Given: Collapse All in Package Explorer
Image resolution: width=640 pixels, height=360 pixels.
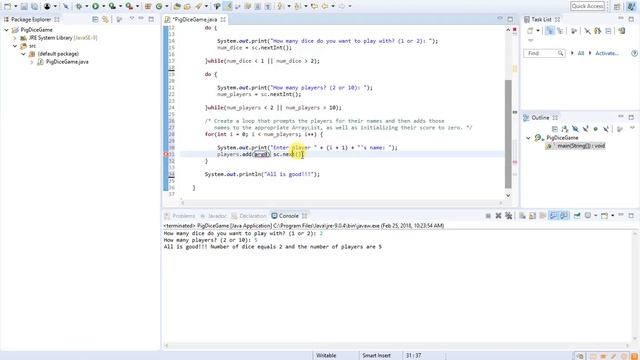Looking at the screenshot, I should tap(95, 19).
